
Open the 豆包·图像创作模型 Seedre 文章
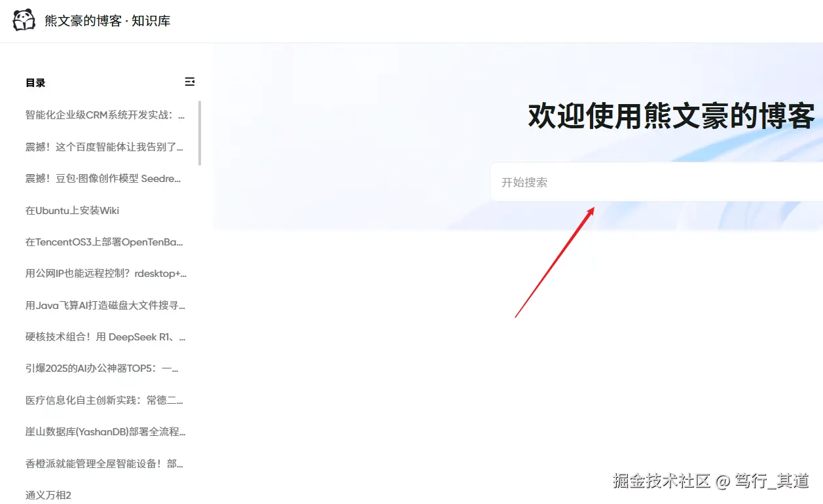pos(105,179)
